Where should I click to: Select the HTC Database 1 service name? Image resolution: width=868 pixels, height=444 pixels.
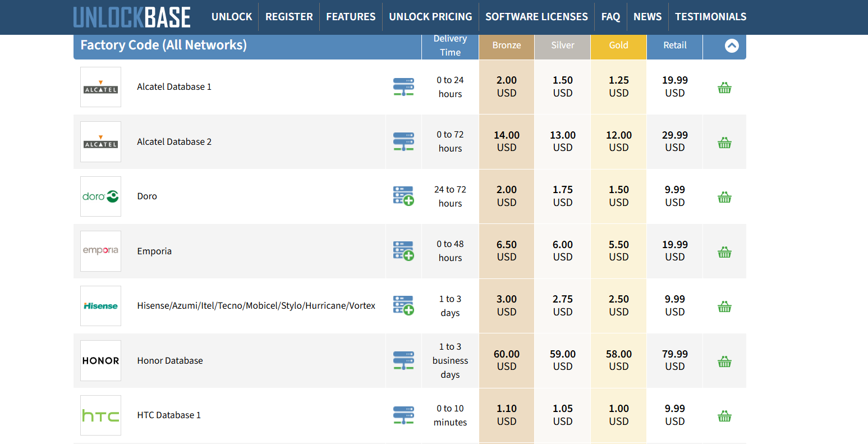(169, 415)
